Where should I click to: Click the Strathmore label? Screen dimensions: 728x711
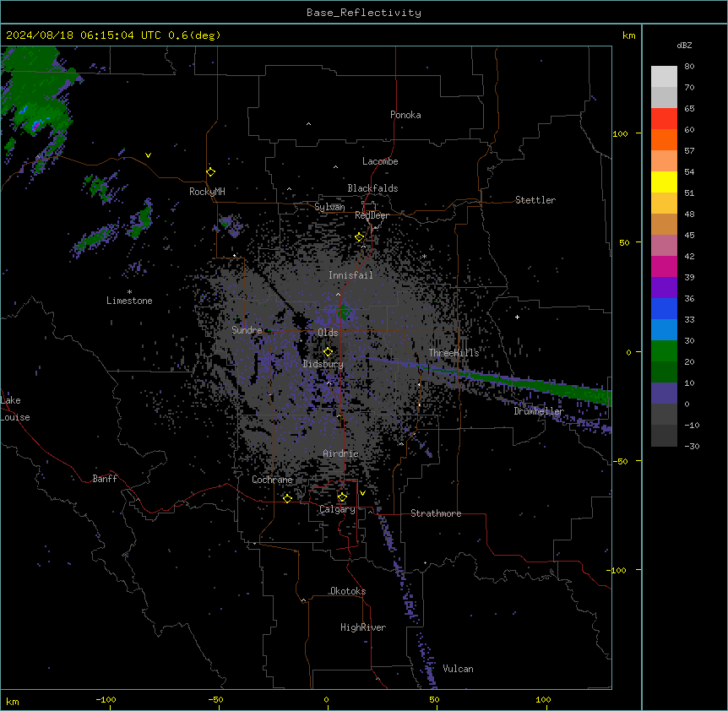(436, 513)
